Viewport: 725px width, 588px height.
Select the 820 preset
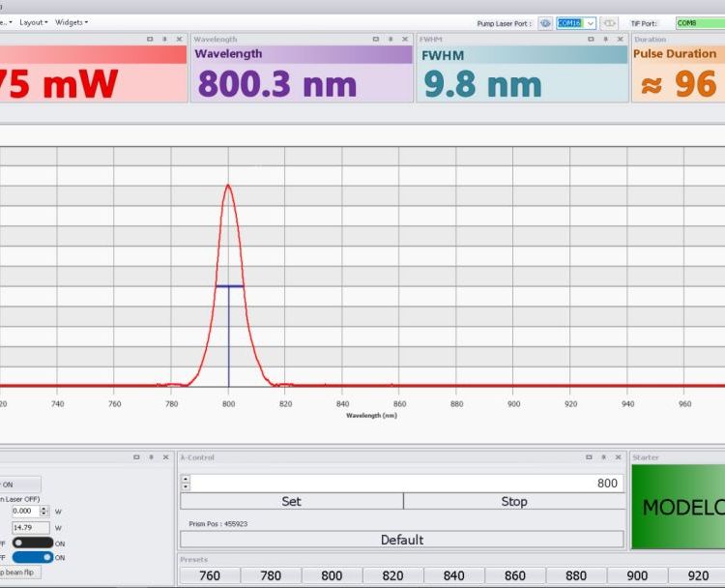point(392,575)
